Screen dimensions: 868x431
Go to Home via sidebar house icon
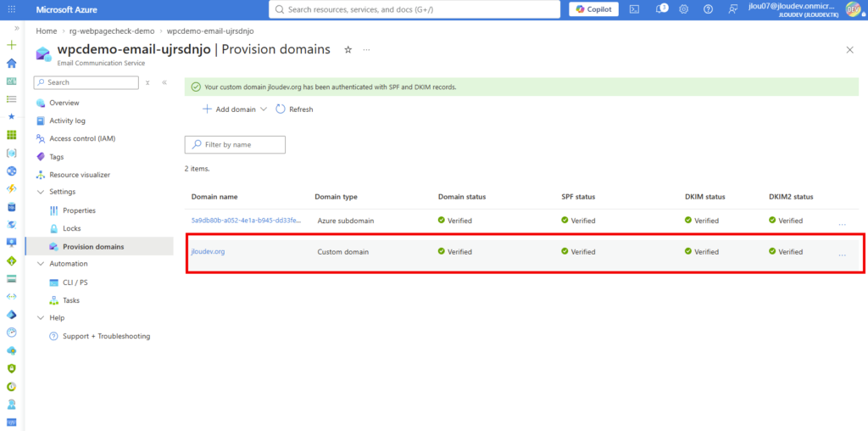tap(11, 63)
